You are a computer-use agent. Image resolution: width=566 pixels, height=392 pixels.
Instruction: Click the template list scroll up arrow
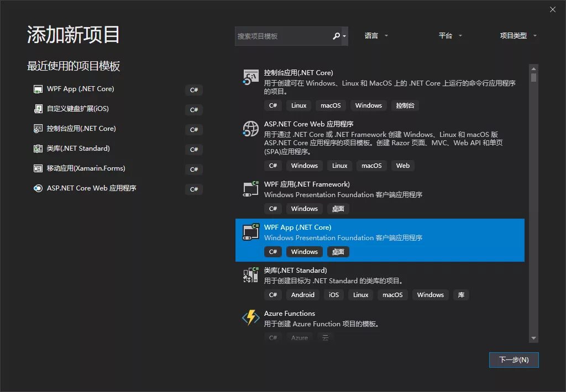(533, 68)
